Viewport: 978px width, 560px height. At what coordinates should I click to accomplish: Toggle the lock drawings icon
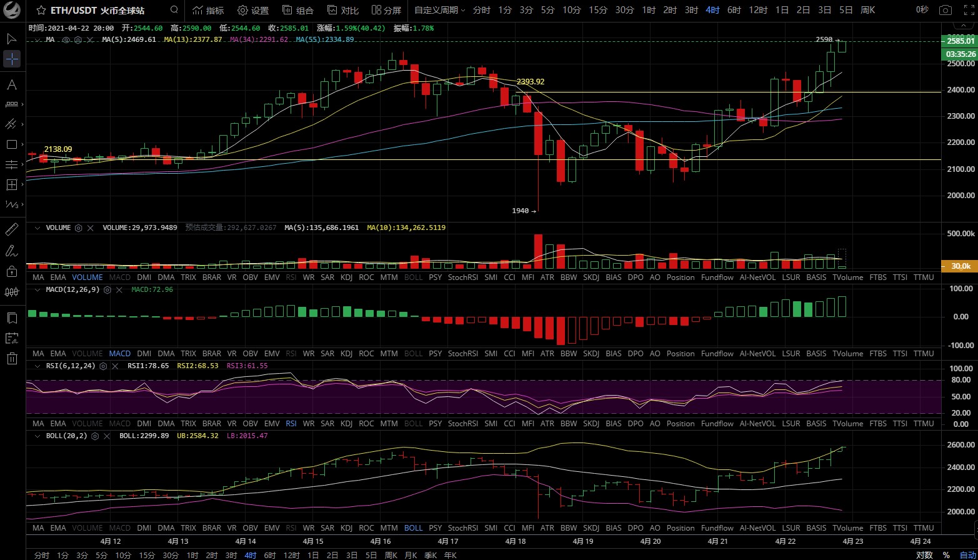click(x=12, y=271)
